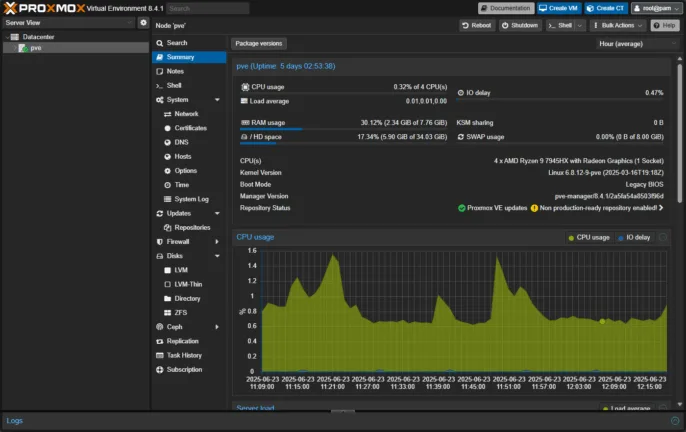The image size is (686, 432).
Task: Click the Reboot button
Action: [x=477, y=25]
